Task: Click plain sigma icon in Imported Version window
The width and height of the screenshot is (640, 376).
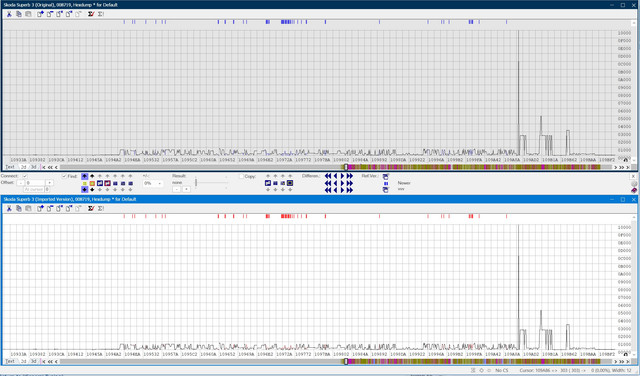Action: click(x=101, y=208)
